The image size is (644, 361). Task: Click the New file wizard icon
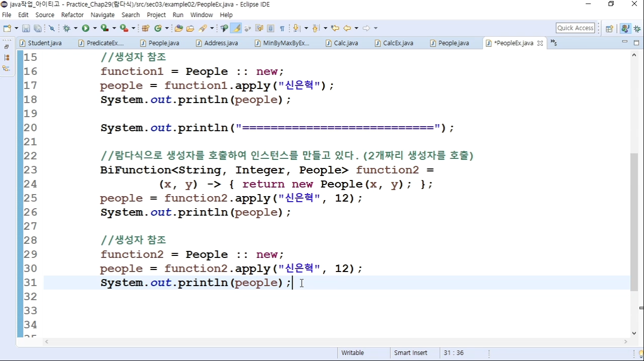pos(8,28)
